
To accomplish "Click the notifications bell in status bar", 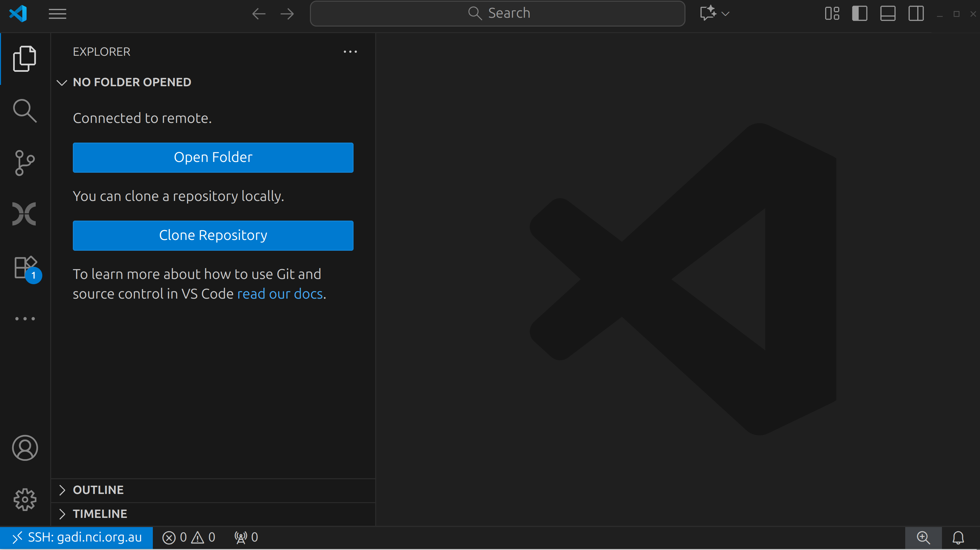I will click(x=958, y=538).
